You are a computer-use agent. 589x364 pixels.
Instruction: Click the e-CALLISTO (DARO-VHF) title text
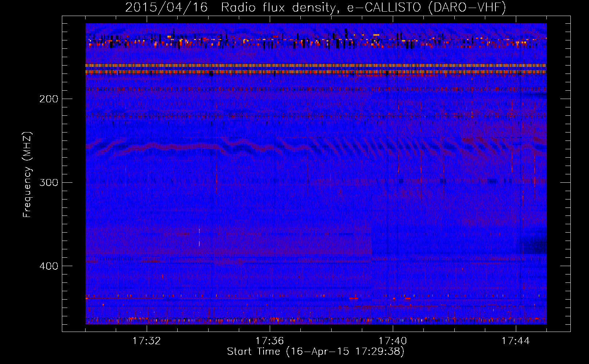426,8
